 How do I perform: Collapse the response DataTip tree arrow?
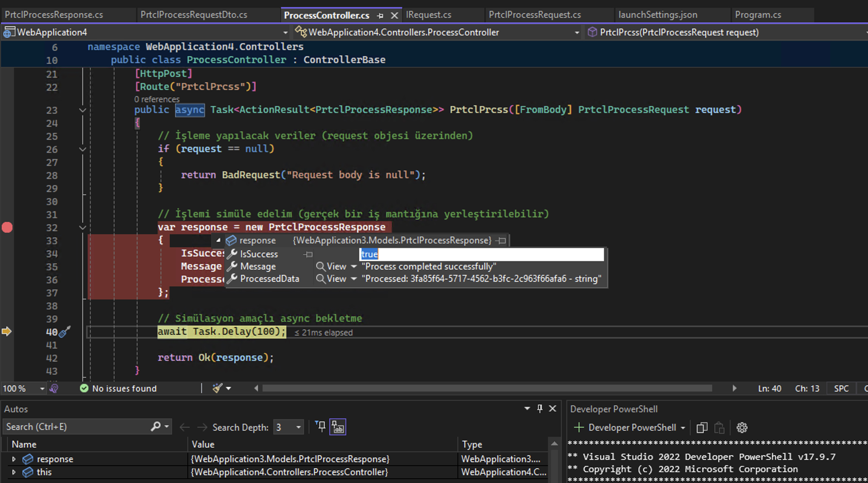(x=218, y=240)
